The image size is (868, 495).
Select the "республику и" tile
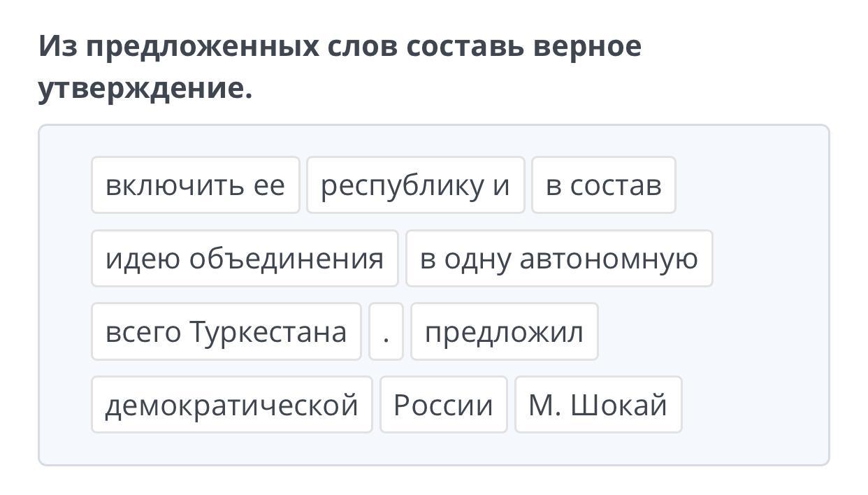pos(415,185)
